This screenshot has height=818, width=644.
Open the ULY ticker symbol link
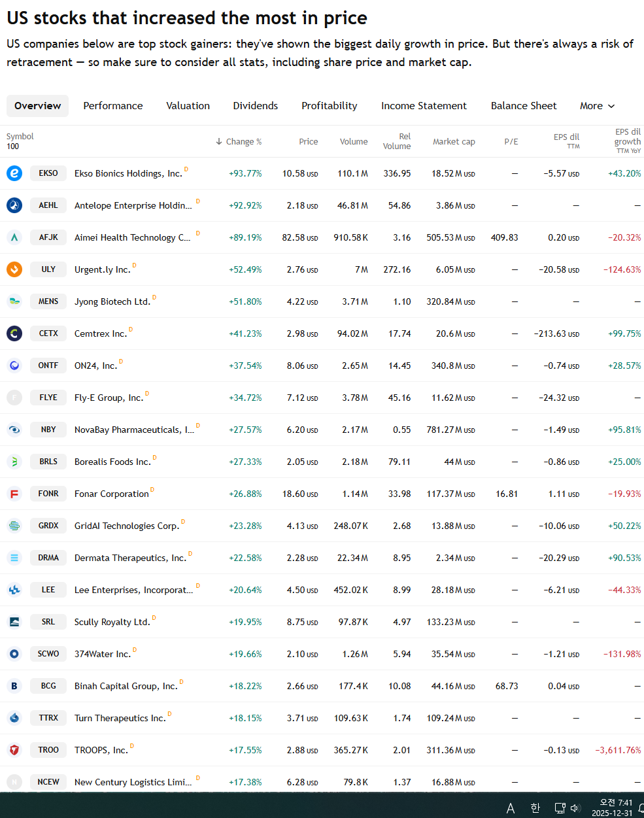(x=48, y=269)
